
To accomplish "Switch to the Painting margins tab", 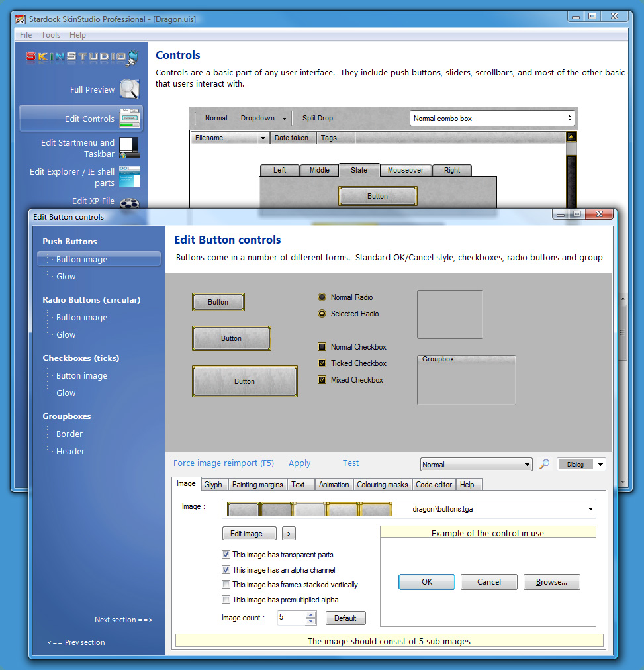I will pos(257,485).
